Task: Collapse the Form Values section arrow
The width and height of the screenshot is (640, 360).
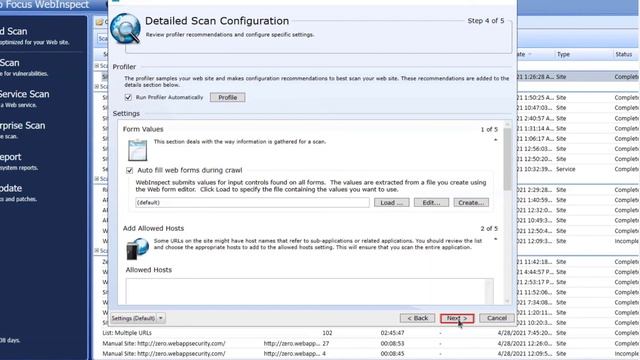Action: pos(496,140)
